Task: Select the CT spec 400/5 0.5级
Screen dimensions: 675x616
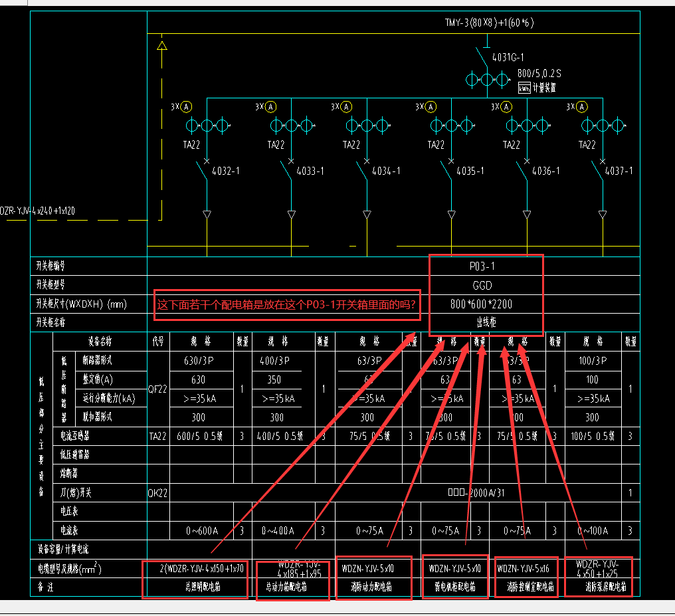Action: tap(280, 437)
